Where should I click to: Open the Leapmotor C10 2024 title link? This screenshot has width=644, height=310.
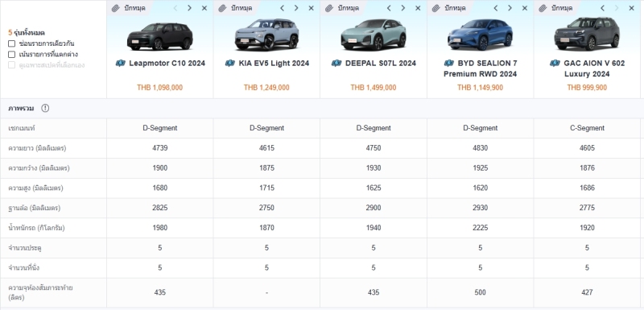tap(167, 64)
